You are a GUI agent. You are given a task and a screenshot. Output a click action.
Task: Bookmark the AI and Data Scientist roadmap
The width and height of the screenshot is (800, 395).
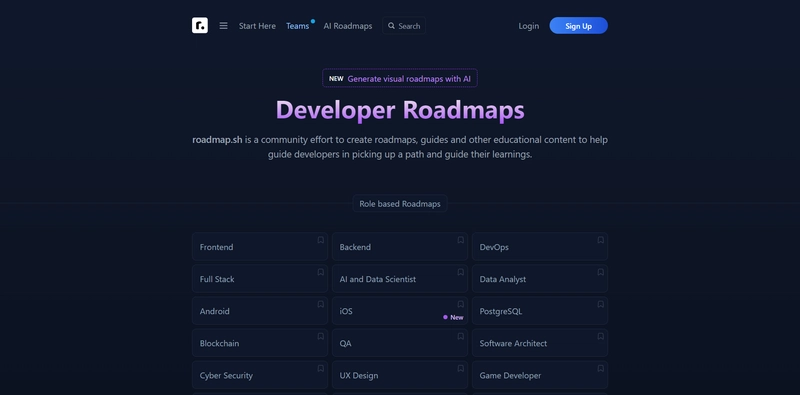point(460,272)
